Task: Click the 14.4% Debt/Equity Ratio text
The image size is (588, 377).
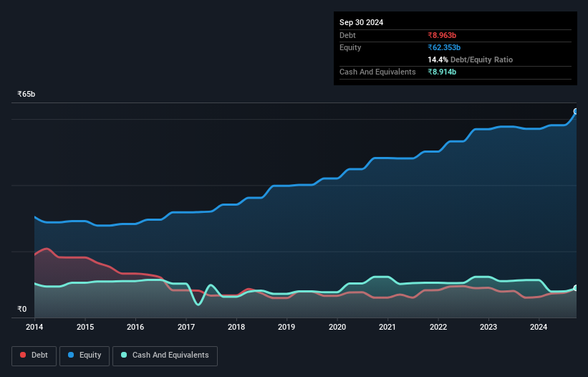Action: click(x=471, y=59)
